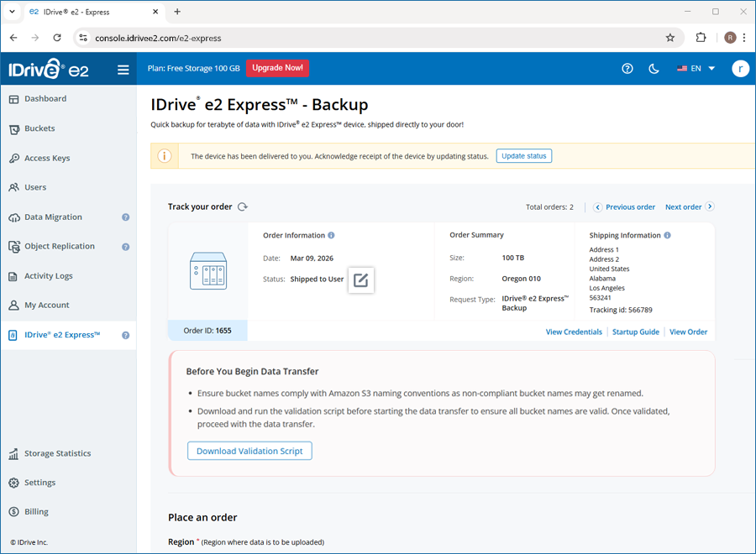Go to Next order
Viewport: 756px width, 554px height.
[690, 206]
